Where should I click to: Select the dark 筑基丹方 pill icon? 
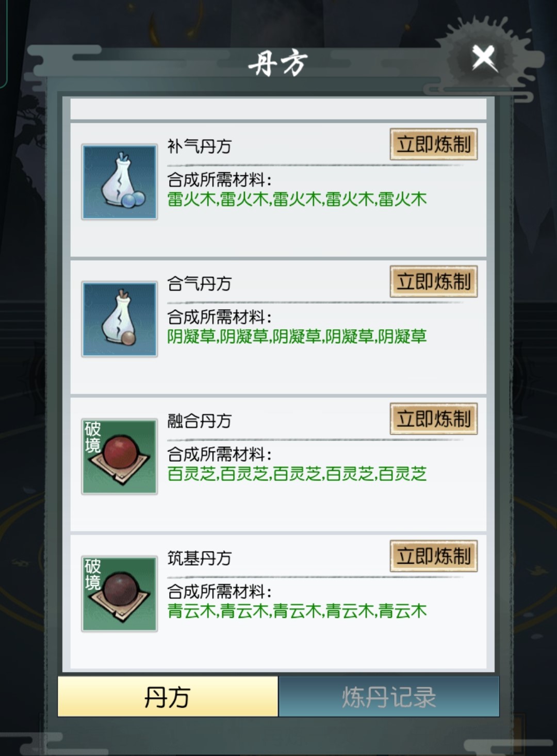click(119, 594)
